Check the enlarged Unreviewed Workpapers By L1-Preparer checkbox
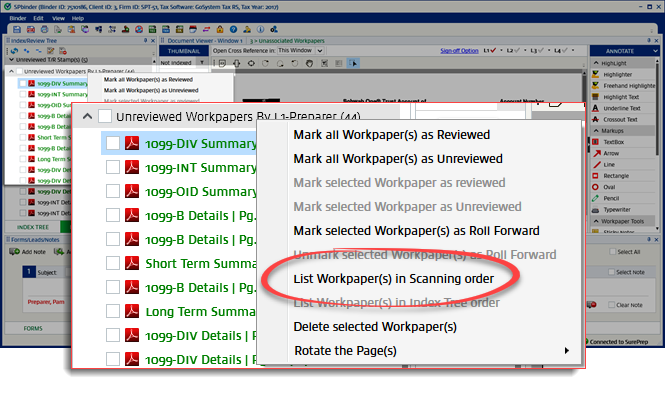This screenshot has height=394, width=665. coord(105,116)
